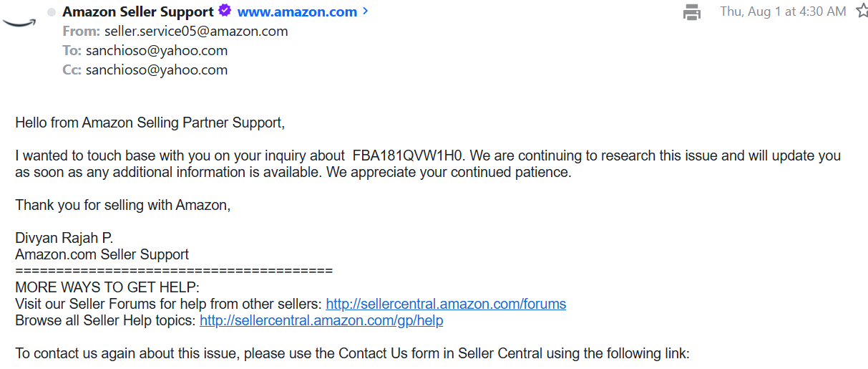This screenshot has width=868, height=369.
Task: Open the sellercentral.amazon.com/forums link
Action: click(x=446, y=304)
